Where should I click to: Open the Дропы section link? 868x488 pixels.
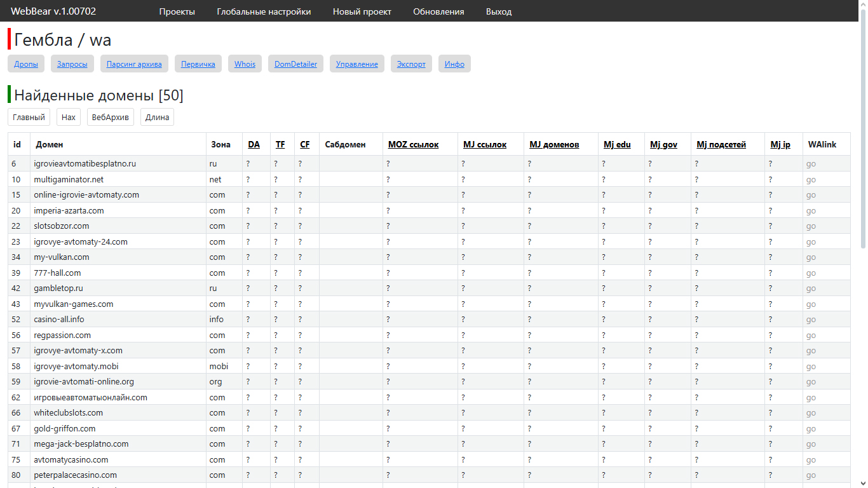pos(26,64)
